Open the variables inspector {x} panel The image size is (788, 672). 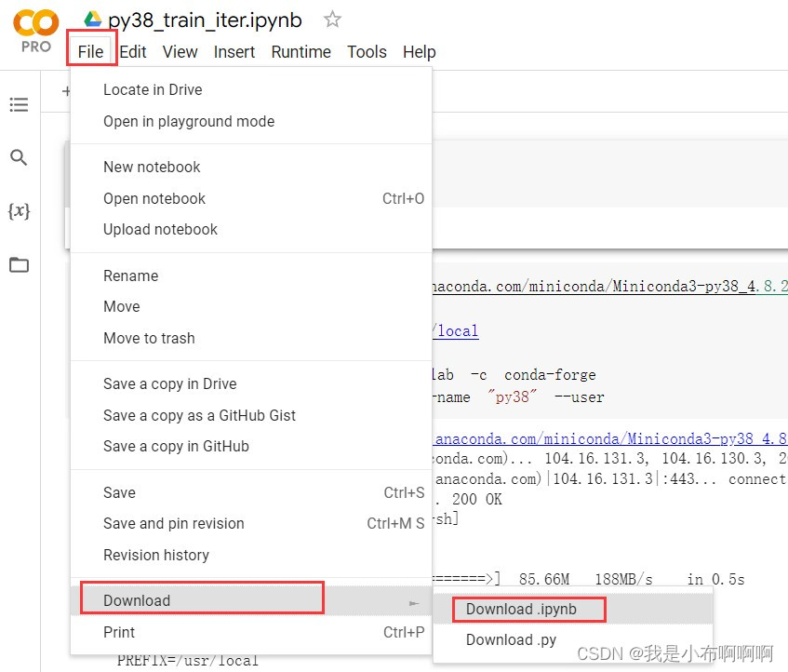point(19,211)
